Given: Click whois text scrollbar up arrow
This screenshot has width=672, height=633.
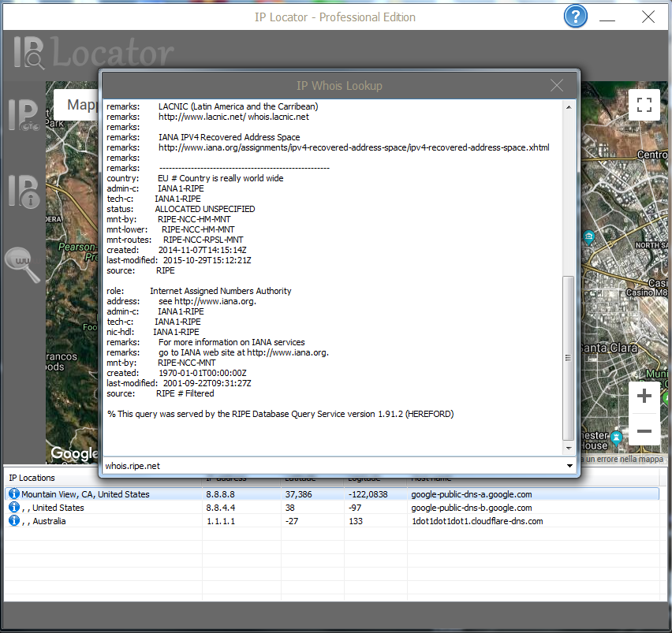Looking at the screenshot, I should click(569, 107).
